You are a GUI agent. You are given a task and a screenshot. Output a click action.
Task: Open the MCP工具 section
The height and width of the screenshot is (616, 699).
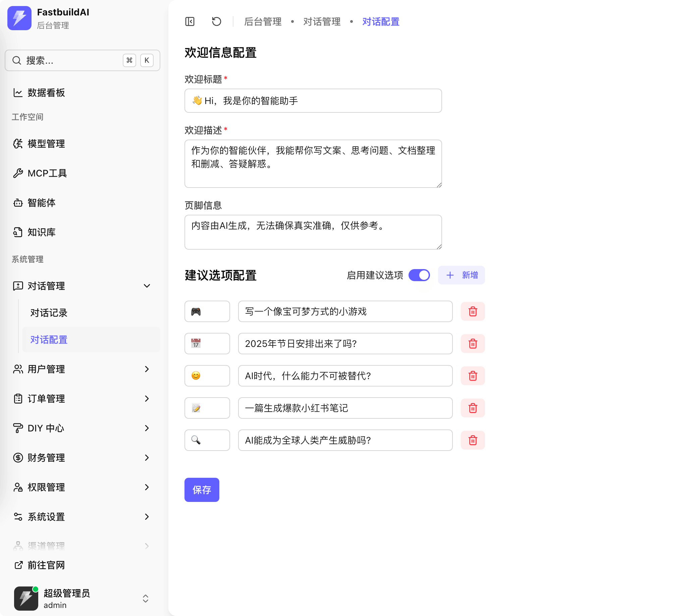coord(47,173)
